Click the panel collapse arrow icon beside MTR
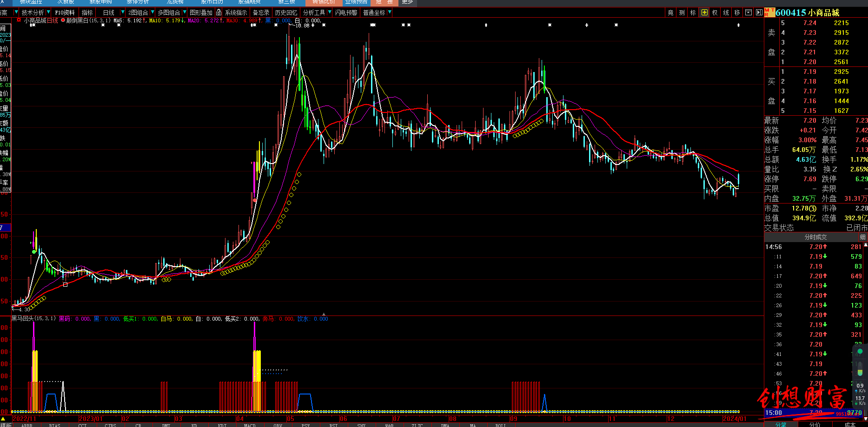The width and height of the screenshot is (868, 427). coord(759,13)
